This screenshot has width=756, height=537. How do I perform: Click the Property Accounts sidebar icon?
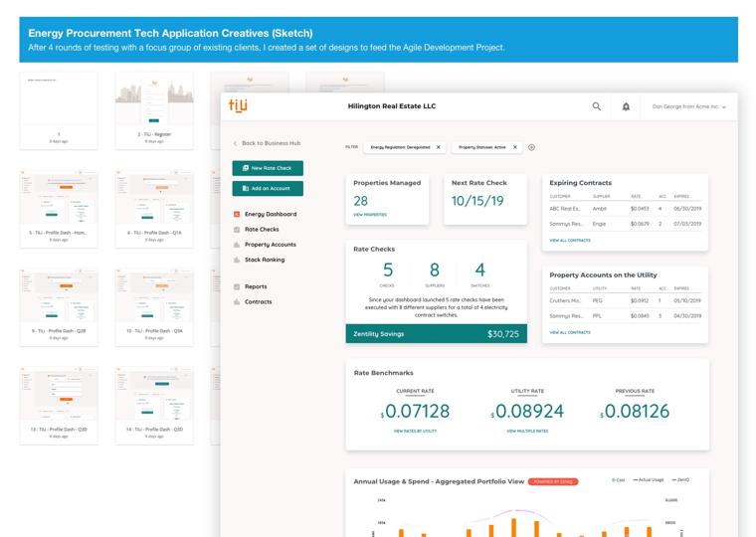[x=237, y=245]
